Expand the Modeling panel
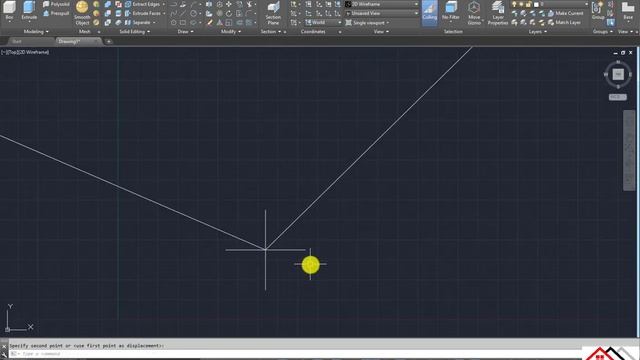640x360 pixels. pyautogui.click(x=36, y=31)
